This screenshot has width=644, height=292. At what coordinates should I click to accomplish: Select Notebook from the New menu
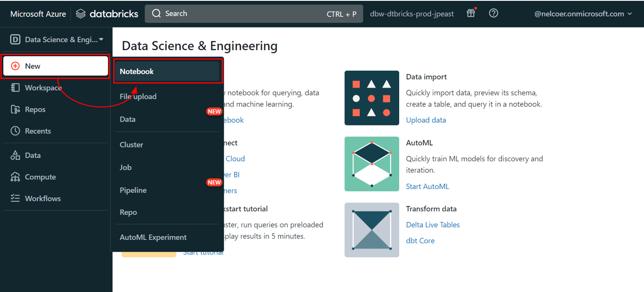(167, 72)
